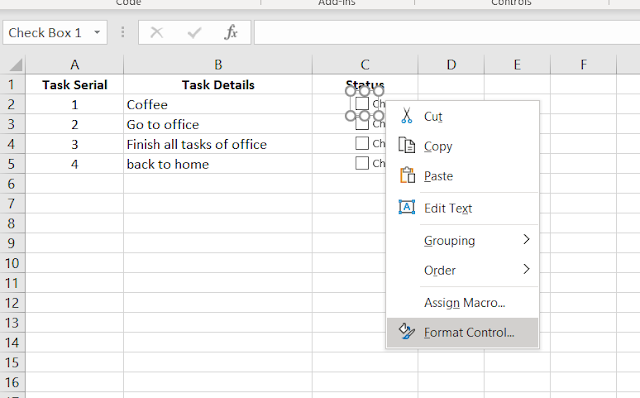Choose Assign Macro... from the context menu
The width and height of the screenshot is (640, 398).
(462, 302)
